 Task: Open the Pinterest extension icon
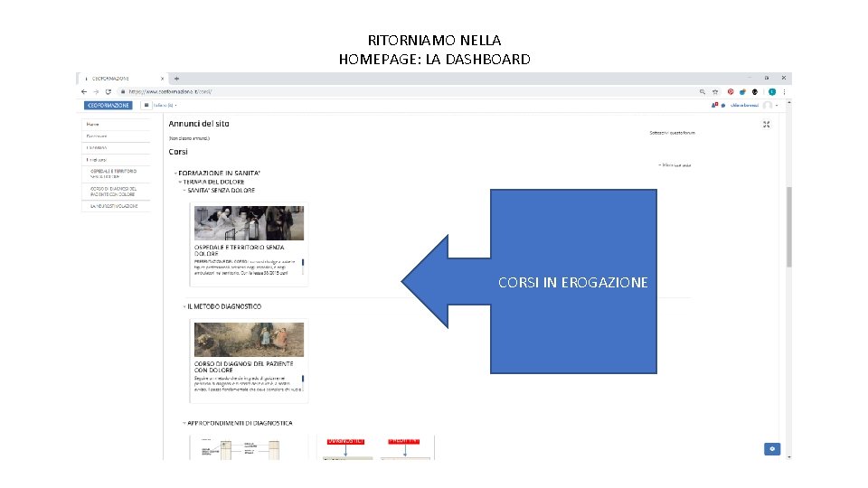[731, 92]
